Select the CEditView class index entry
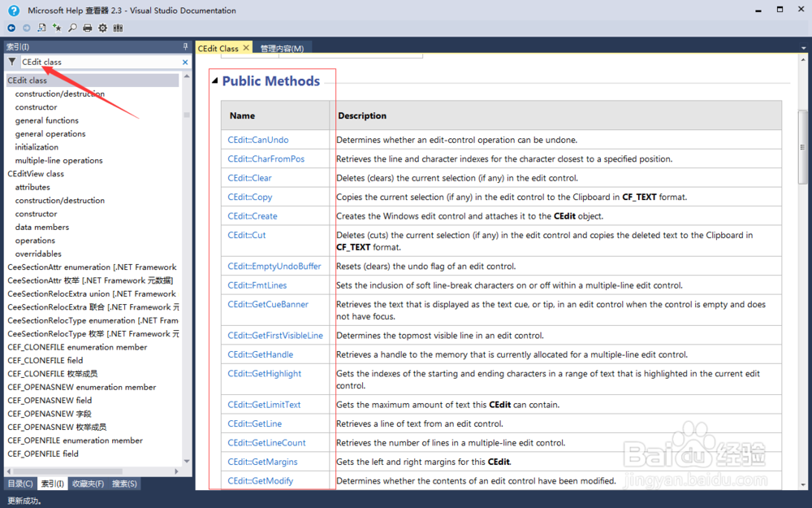Viewport: 812px width, 508px height. pos(36,174)
